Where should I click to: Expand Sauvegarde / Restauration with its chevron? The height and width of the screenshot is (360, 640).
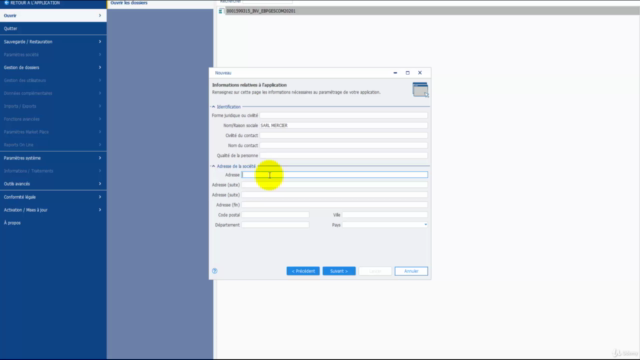(100, 42)
